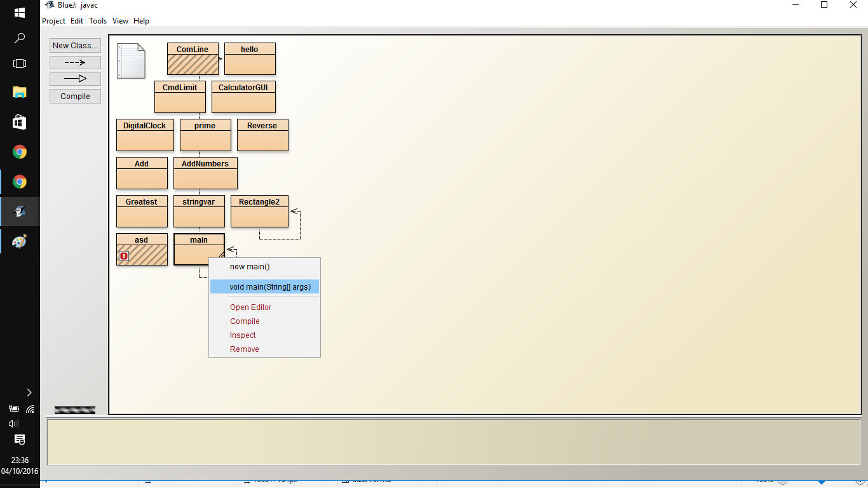Invoke new main() from the context menu
The width and height of the screenshot is (868, 498).
pyautogui.click(x=250, y=266)
